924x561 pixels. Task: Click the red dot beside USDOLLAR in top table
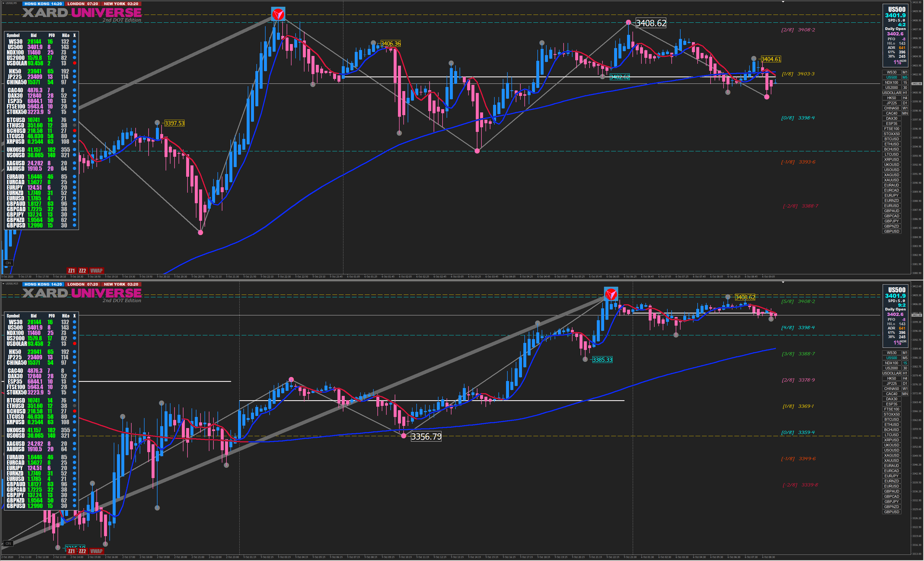click(x=75, y=63)
